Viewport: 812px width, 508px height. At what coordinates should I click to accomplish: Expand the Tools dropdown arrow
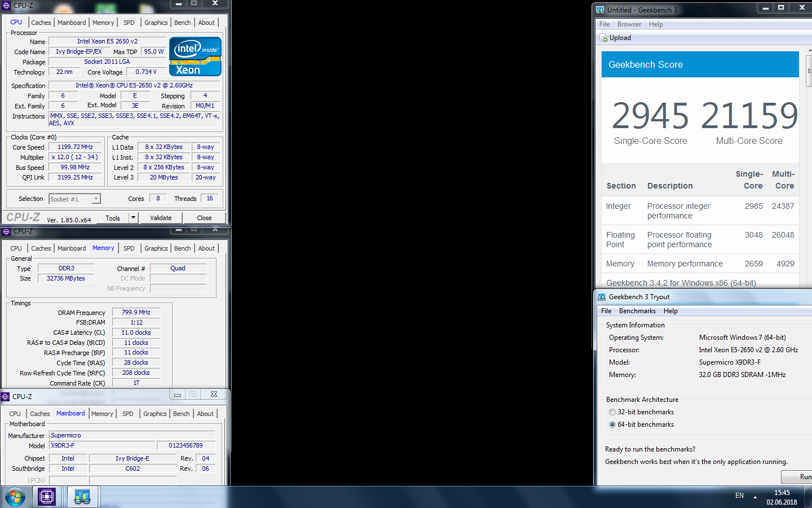point(133,218)
